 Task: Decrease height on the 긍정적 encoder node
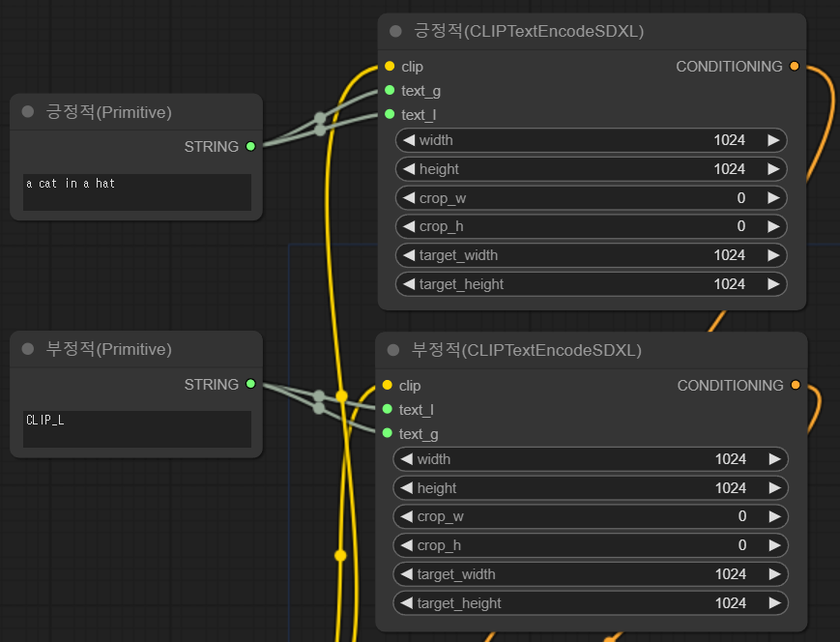409,169
